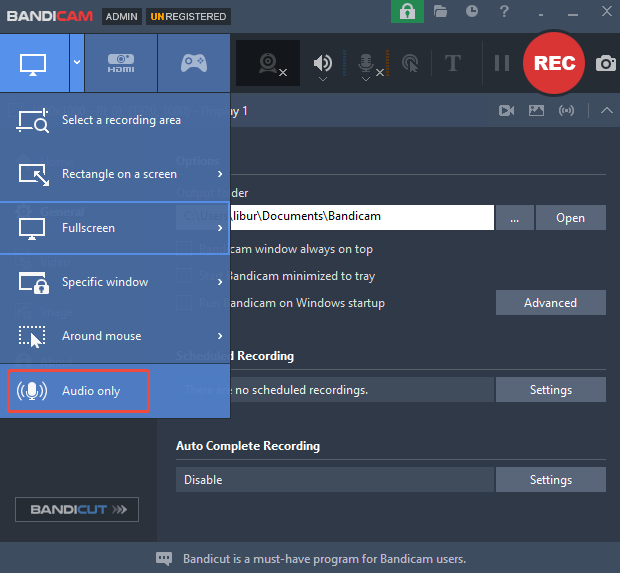The height and width of the screenshot is (573, 620).
Task: Click the Fullscreen monitor icon in menu
Action: pos(32,229)
